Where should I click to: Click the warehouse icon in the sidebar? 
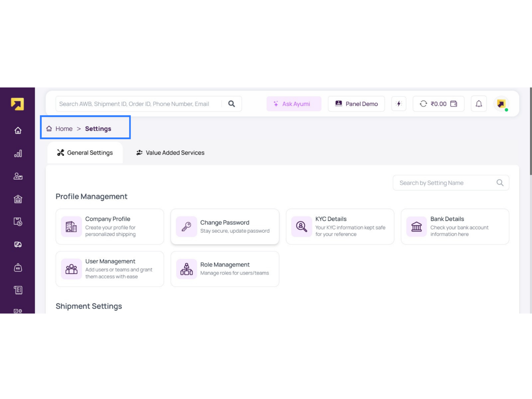[x=17, y=199]
